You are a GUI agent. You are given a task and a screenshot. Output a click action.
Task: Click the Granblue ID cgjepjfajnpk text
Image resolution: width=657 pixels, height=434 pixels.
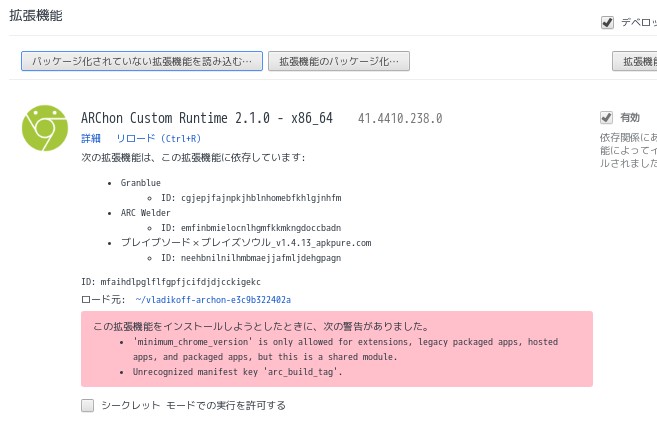[251, 198]
